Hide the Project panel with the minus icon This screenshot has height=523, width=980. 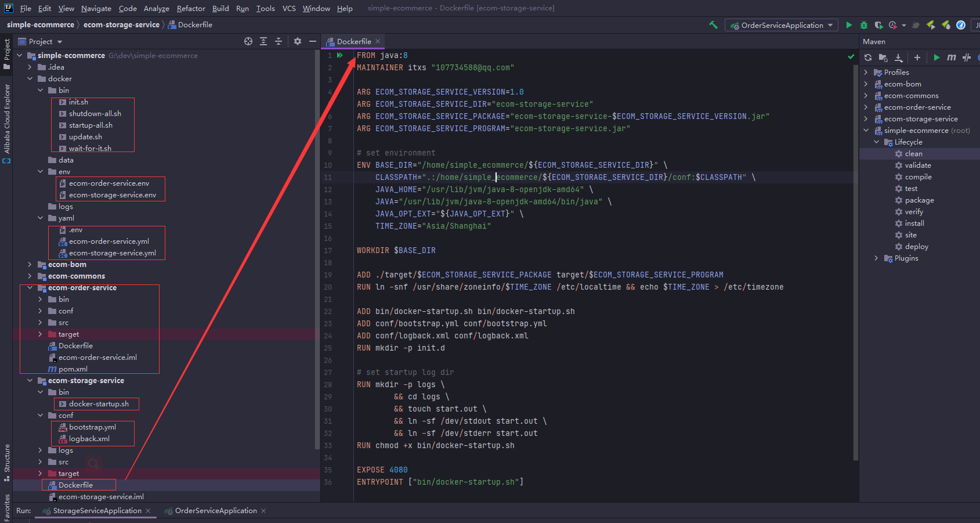point(313,41)
